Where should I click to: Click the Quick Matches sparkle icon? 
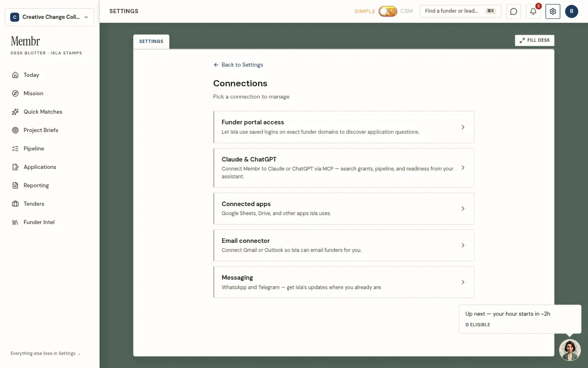click(15, 112)
